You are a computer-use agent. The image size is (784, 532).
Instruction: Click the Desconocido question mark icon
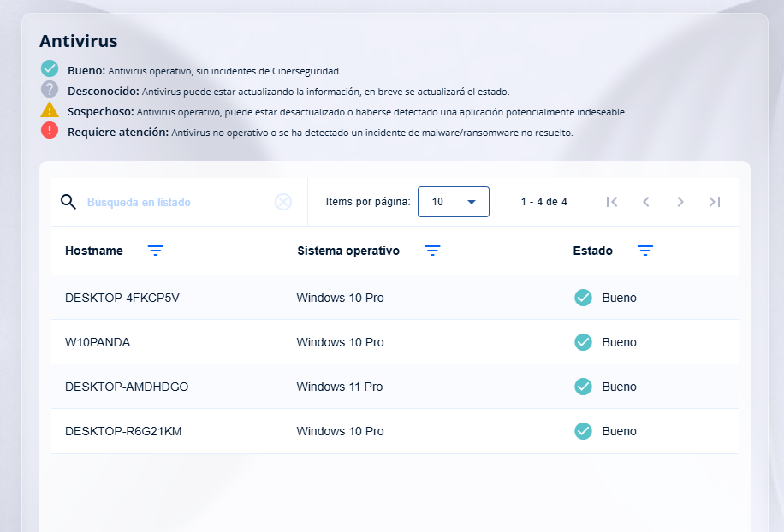point(50,89)
